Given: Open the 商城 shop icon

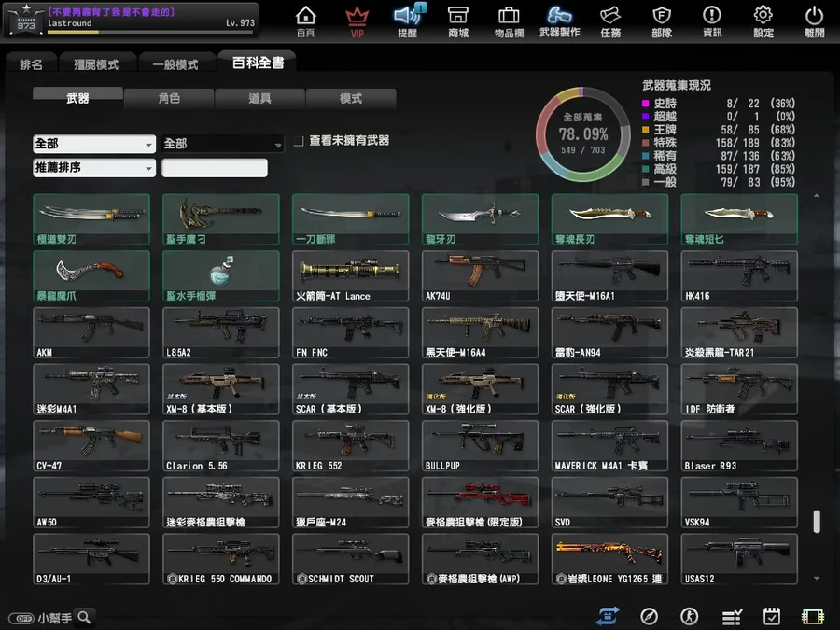Looking at the screenshot, I should (458, 21).
